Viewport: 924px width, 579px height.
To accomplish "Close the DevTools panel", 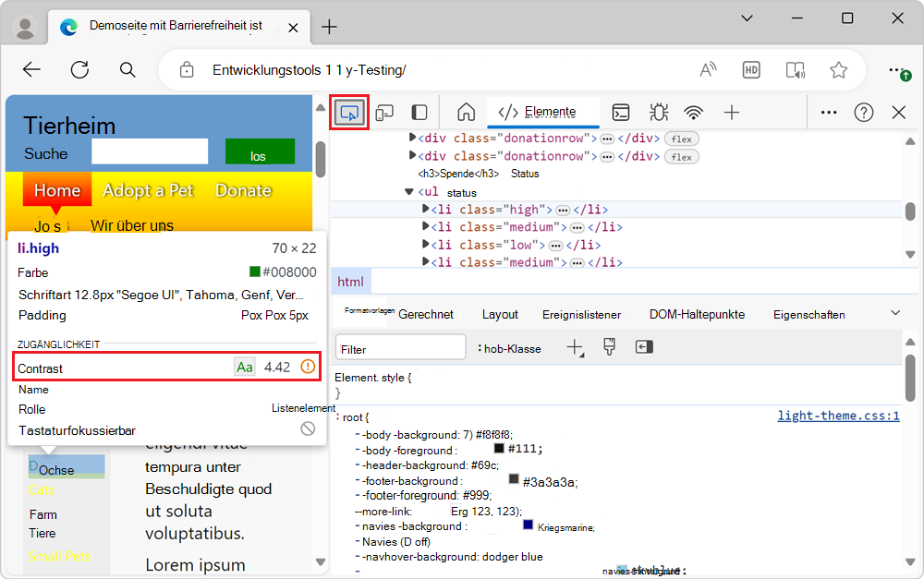I will point(899,112).
